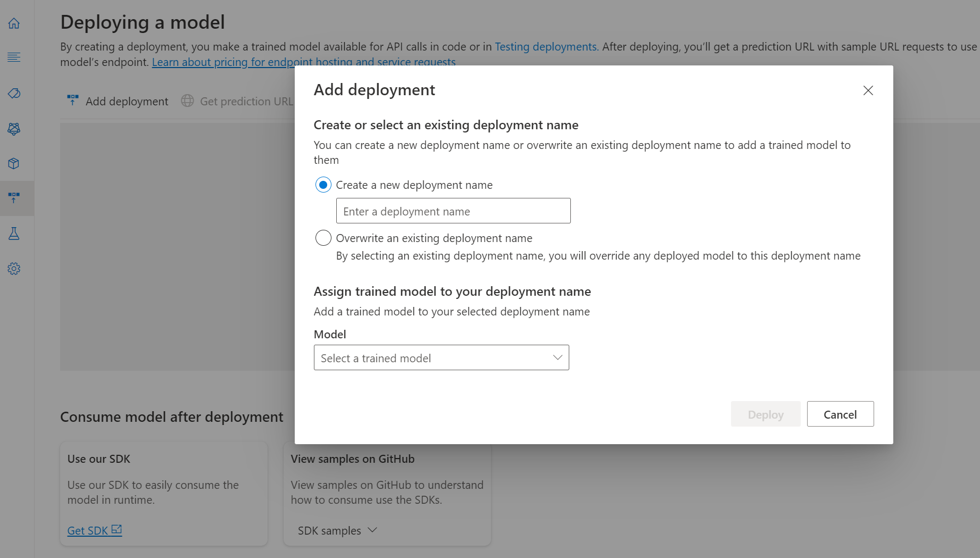The image size is (980, 558).
Task: Click the 'Add deployment' dialog title
Action: tap(375, 90)
